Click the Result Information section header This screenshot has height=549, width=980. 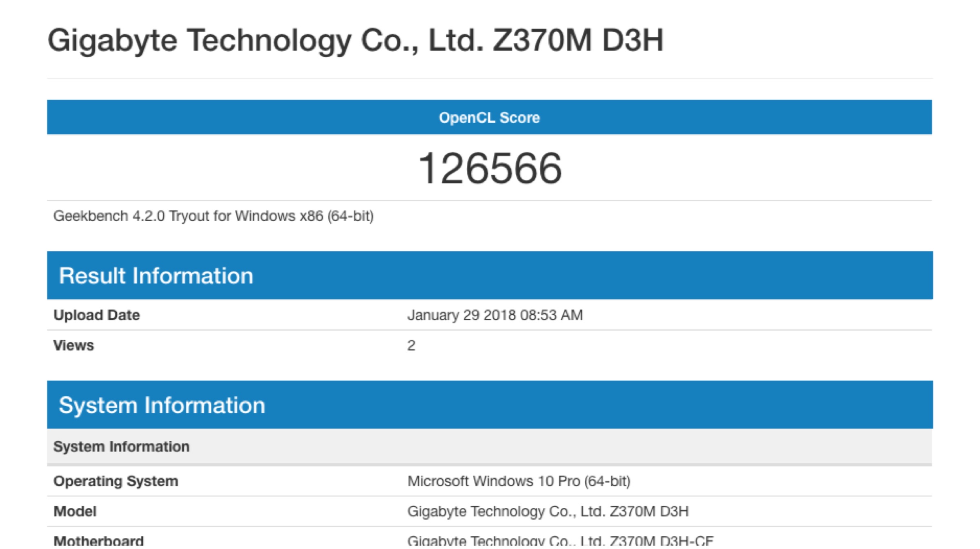tap(156, 276)
